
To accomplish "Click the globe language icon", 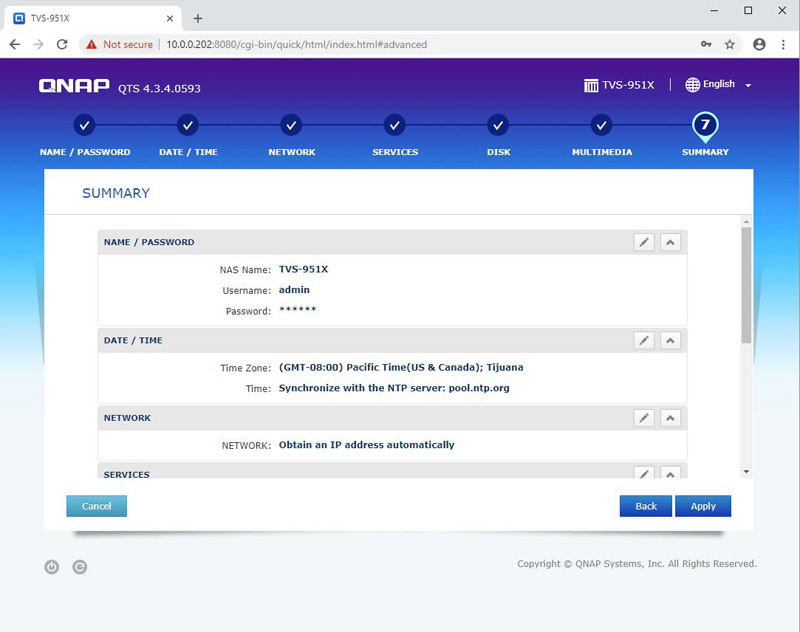I will [x=692, y=85].
